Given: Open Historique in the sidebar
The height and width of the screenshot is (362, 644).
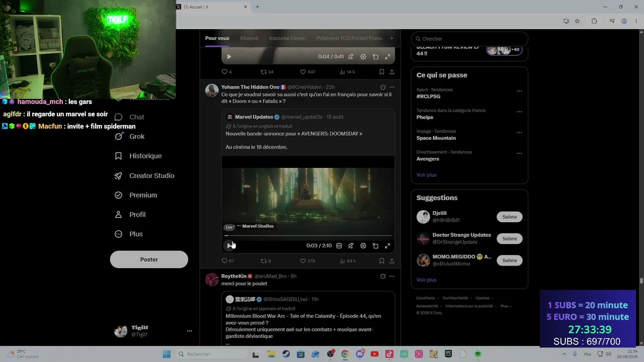Looking at the screenshot, I should tap(138, 156).
